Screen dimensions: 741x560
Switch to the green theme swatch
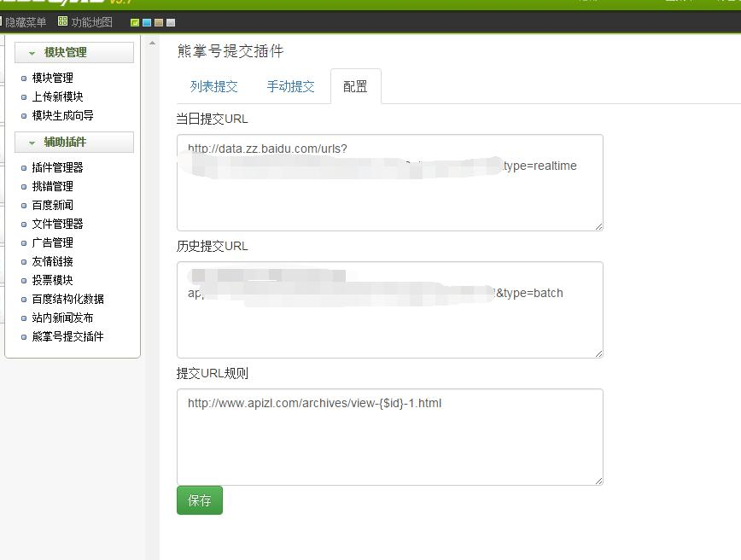point(134,21)
